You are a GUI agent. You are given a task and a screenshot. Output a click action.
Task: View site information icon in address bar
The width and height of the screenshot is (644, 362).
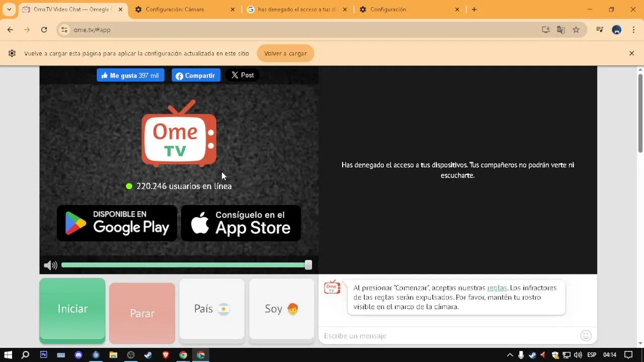64,30
